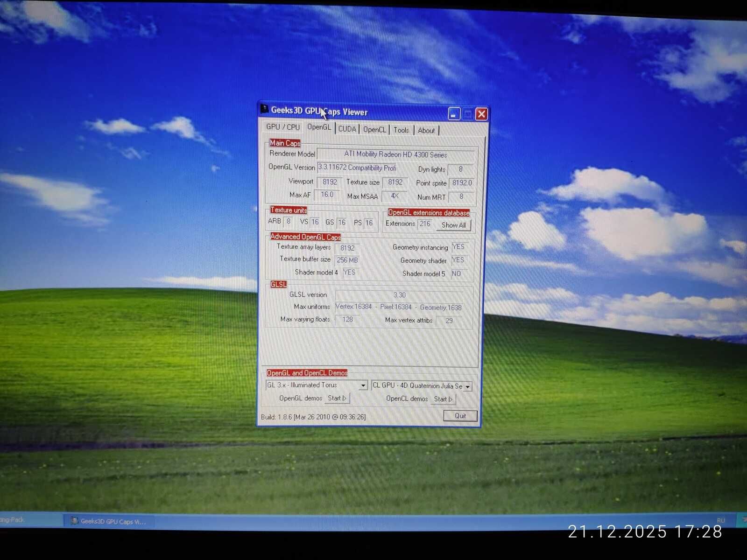
Task: Click the Main Caps group heading
Action: click(x=285, y=143)
